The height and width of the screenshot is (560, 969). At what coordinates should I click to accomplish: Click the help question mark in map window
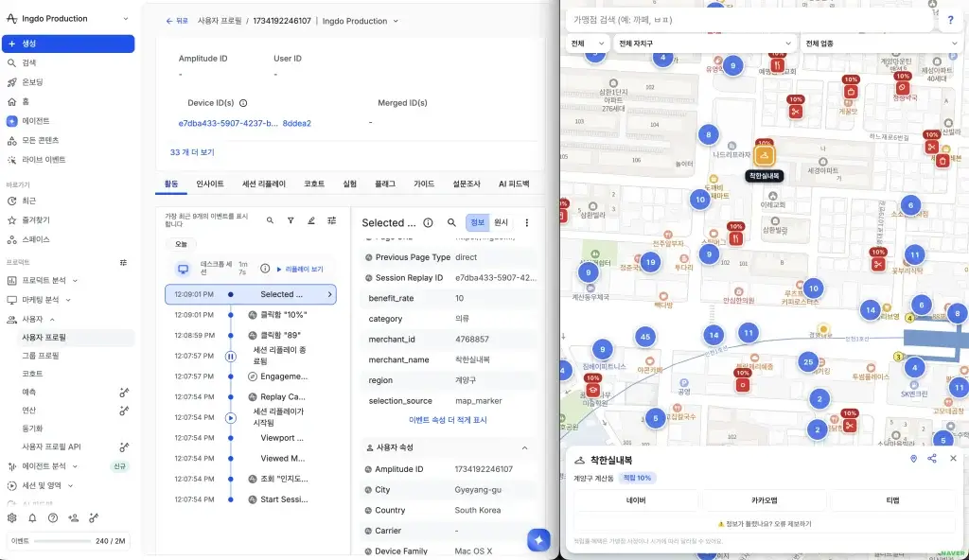click(x=950, y=21)
